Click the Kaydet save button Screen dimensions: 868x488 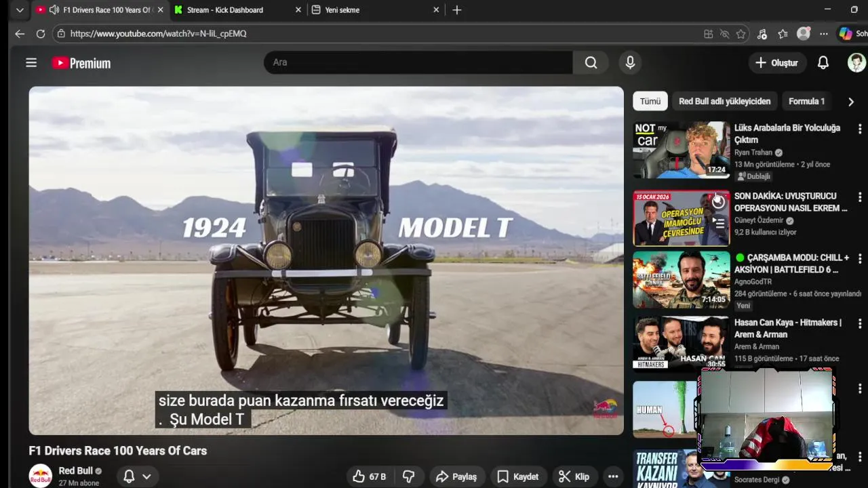(x=517, y=476)
